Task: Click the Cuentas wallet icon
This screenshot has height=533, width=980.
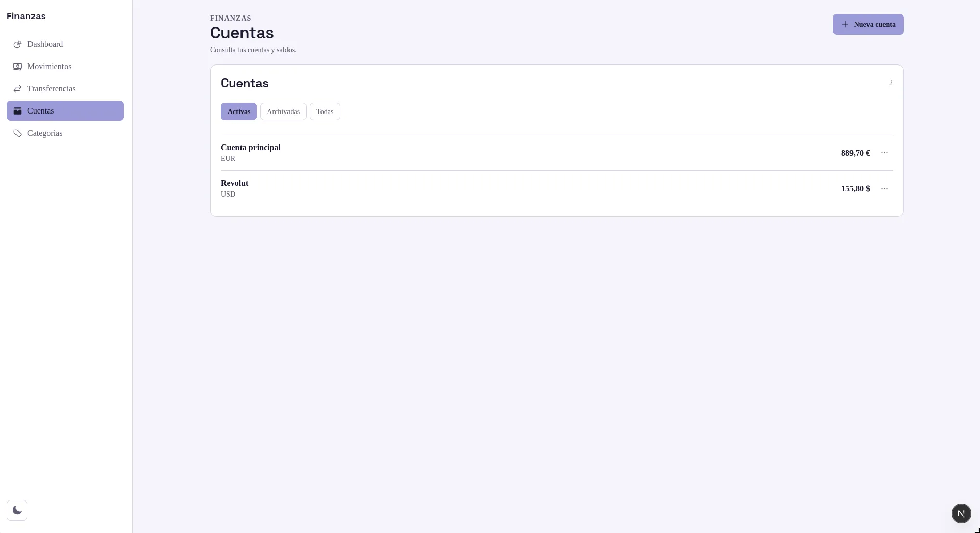Action: pyautogui.click(x=18, y=111)
